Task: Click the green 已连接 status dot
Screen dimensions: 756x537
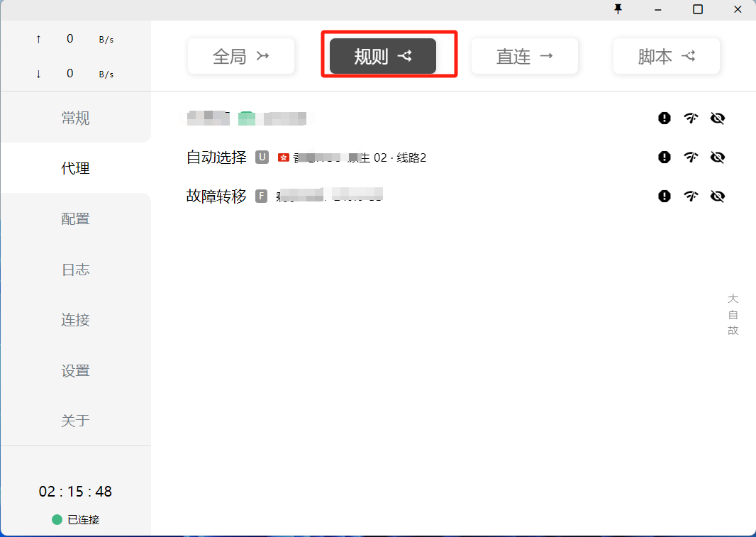Action: [x=57, y=520]
